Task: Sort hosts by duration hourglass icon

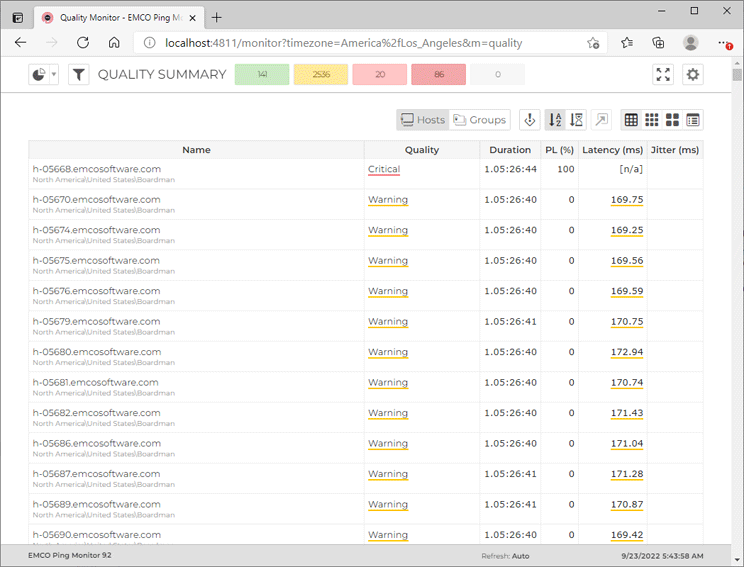Action: tap(575, 120)
